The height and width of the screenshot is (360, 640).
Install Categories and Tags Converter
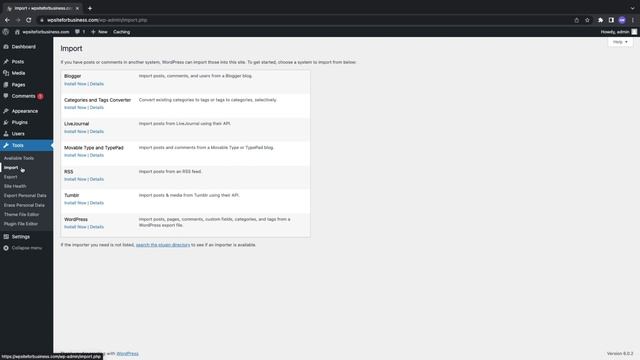[75, 107]
